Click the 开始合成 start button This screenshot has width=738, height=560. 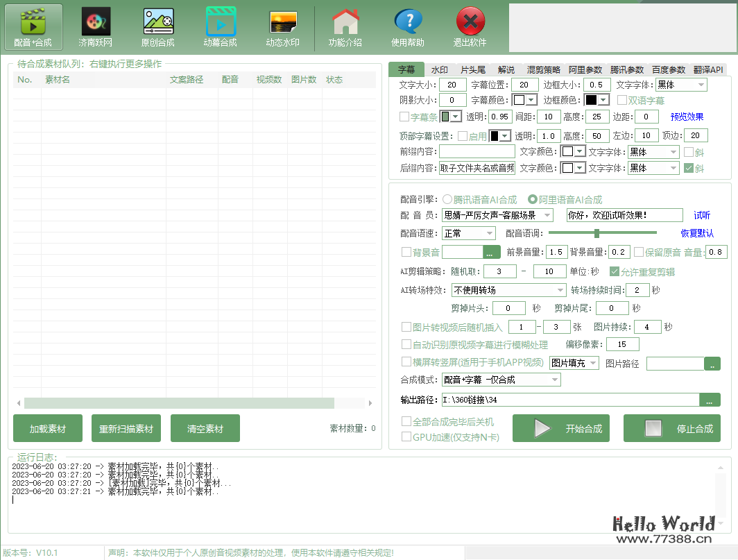pyautogui.click(x=560, y=428)
